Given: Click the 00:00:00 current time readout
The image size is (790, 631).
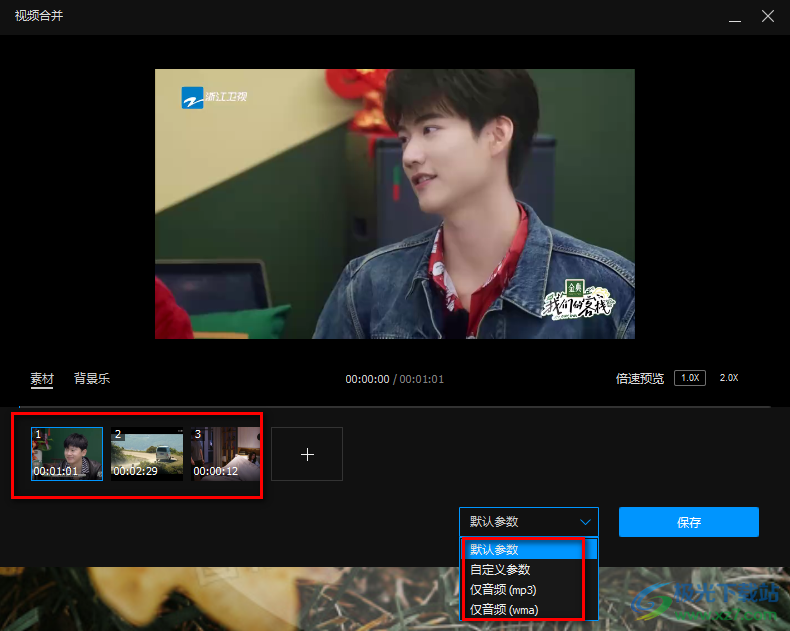Looking at the screenshot, I should pos(367,379).
